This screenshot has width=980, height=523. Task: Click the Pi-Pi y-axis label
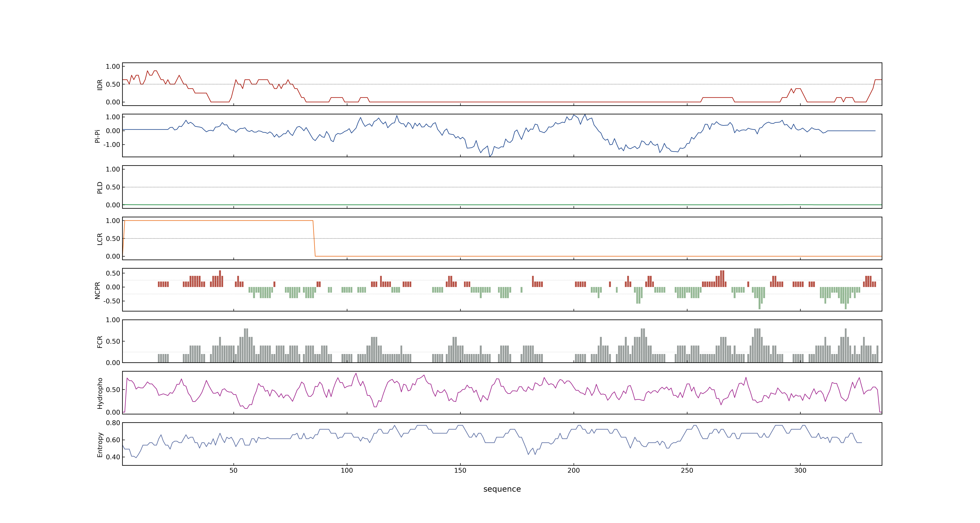(x=97, y=136)
